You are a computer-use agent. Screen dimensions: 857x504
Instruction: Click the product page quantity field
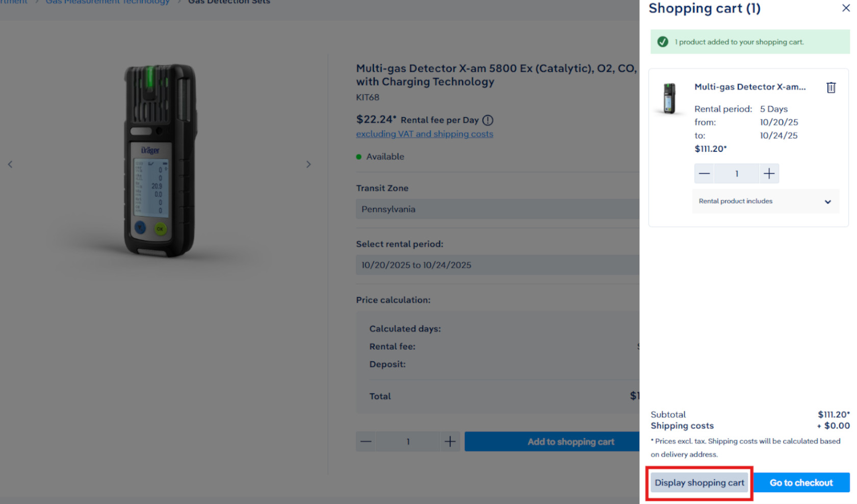point(408,442)
